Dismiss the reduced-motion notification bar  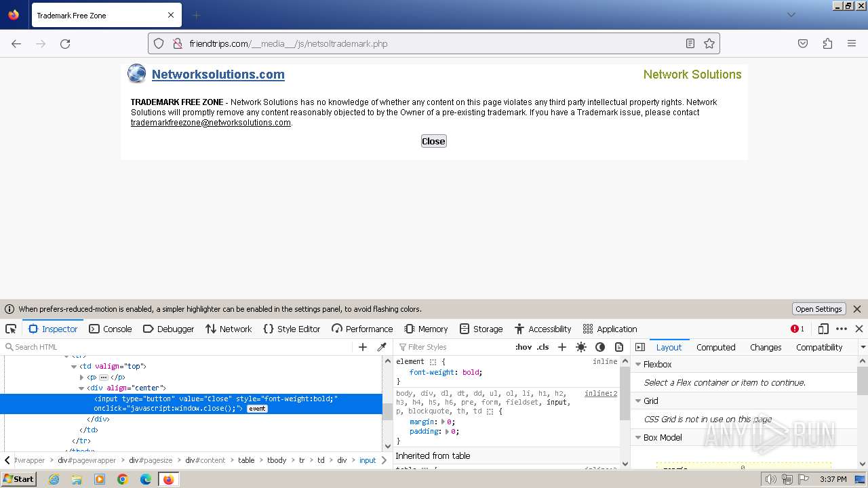[x=857, y=309]
